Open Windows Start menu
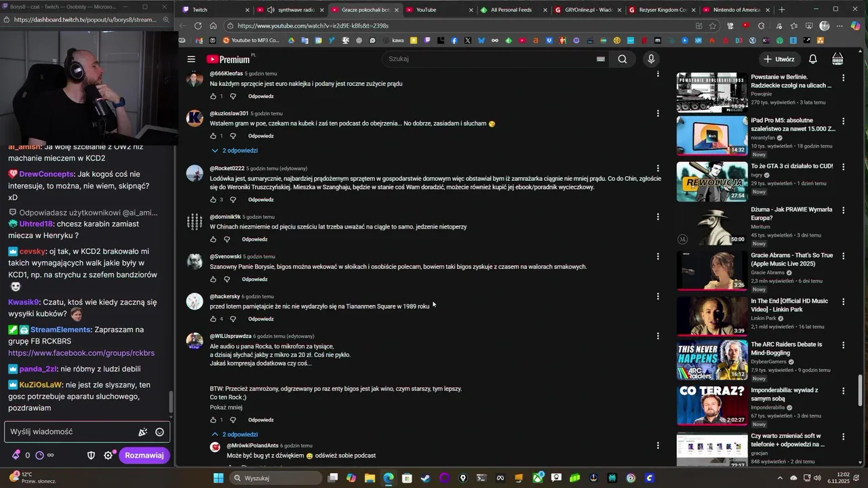Image resolution: width=868 pixels, height=488 pixels. point(218,478)
